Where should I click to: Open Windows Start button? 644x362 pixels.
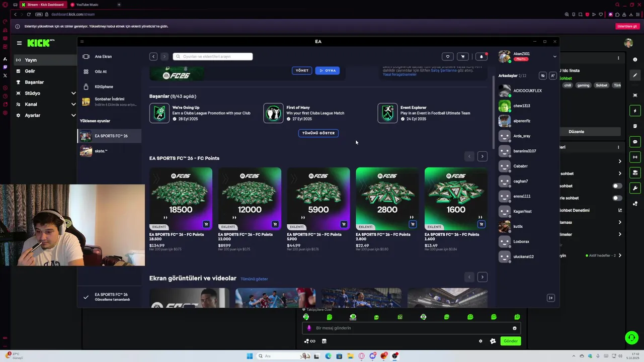coord(250,356)
